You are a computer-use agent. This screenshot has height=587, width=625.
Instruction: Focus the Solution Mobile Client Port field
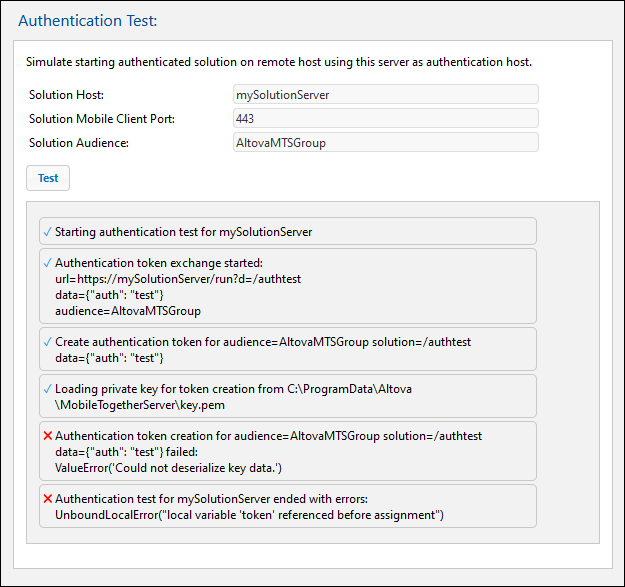click(x=385, y=119)
